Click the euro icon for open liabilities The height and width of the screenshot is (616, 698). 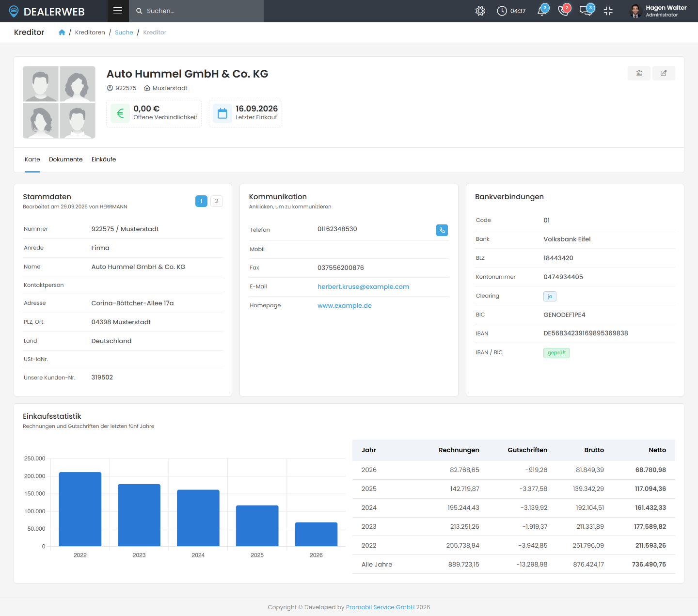[120, 113]
